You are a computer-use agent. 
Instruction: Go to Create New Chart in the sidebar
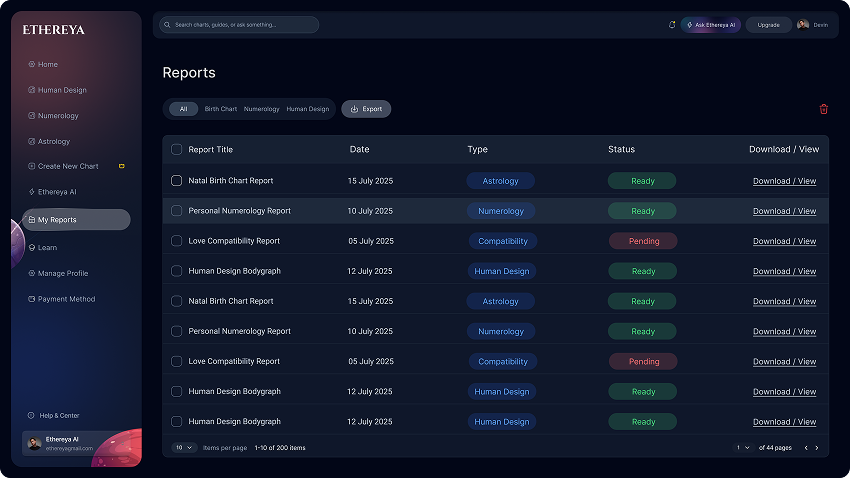68,166
